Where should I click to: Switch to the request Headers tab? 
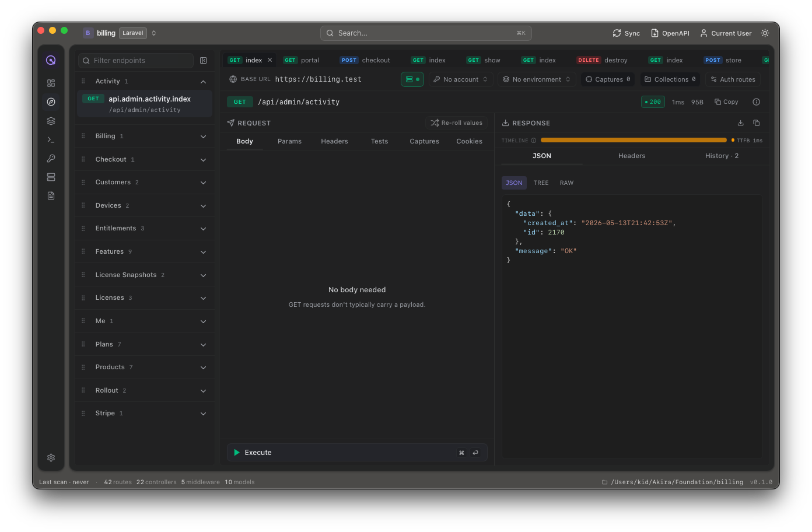tap(334, 141)
